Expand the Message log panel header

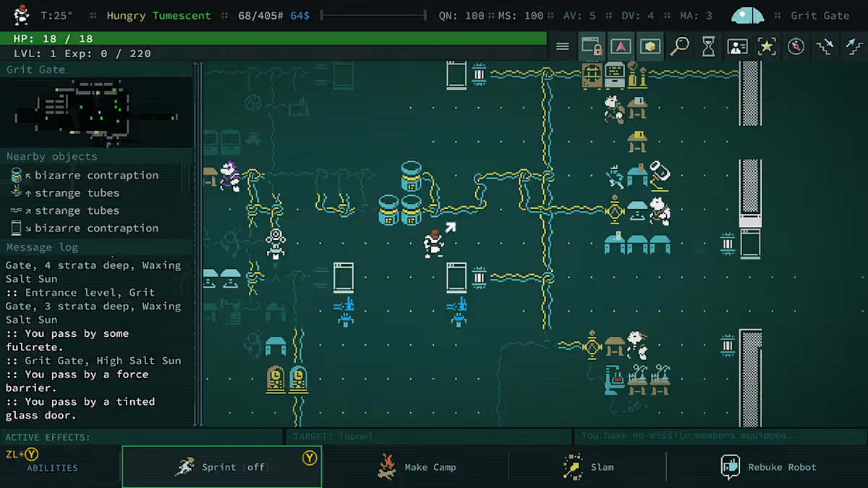point(42,247)
